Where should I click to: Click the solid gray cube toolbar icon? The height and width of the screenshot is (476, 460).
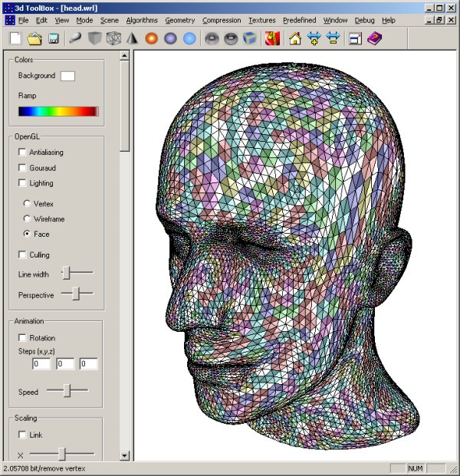pyautogui.click(x=94, y=38)
